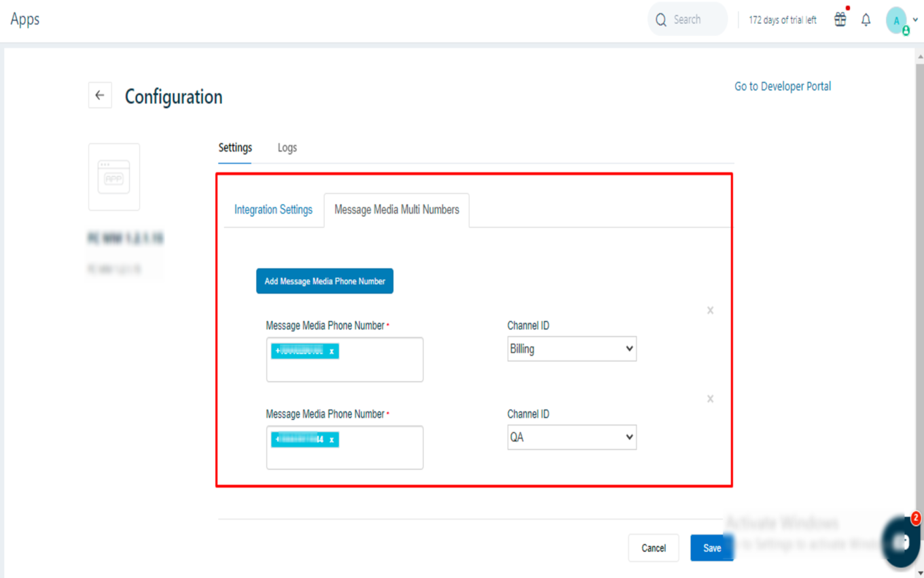Open the Channel ID dropdown showing QA
Image resolution: width=924 pixels, height=578 pixels.
(571, 438)
